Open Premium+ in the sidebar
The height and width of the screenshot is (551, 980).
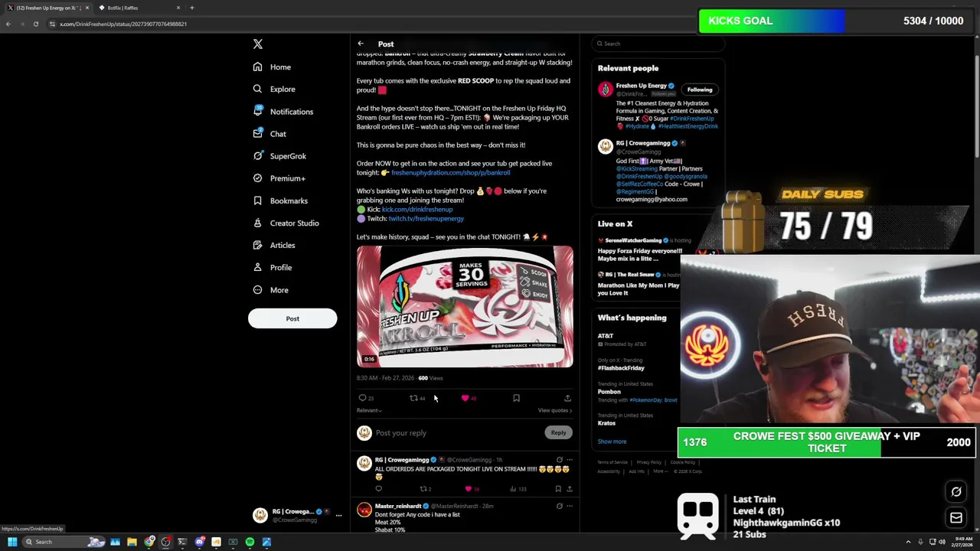tap(279, 178)
